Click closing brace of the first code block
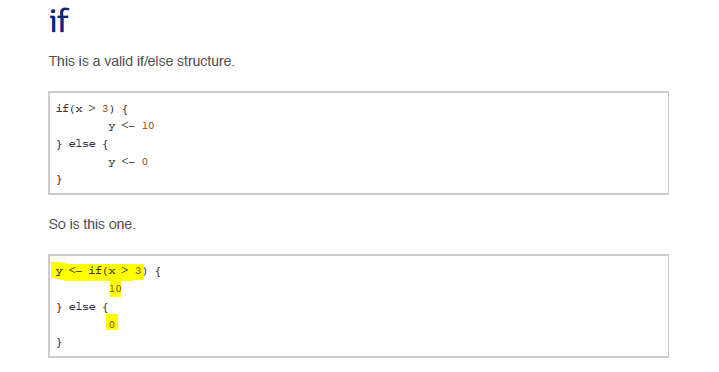Viewport: 719px width, 372px height. (59, 179)
